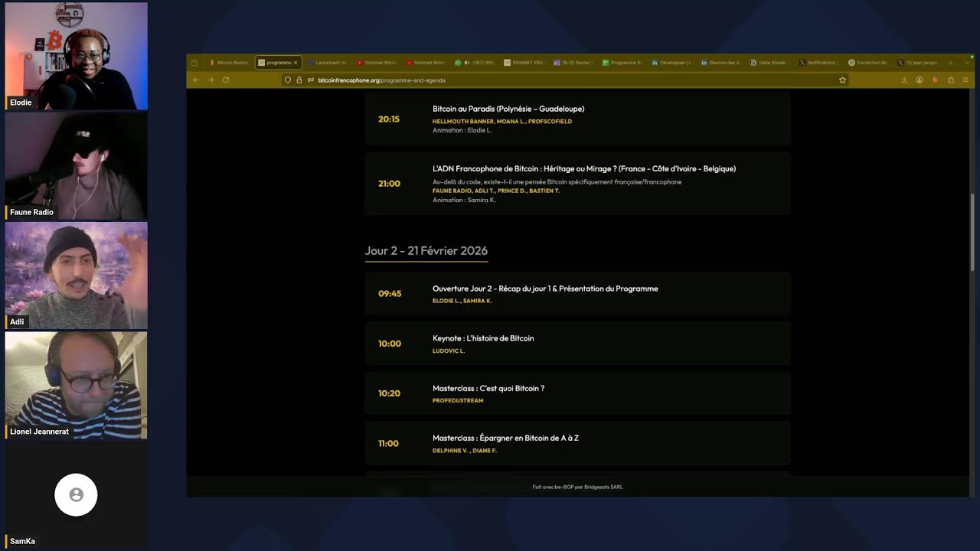This screenshot has height=551, width=980.
Task: Click the 'Jour 2 - 21 Février 2026' heading
Action: [x=426, y=250]
